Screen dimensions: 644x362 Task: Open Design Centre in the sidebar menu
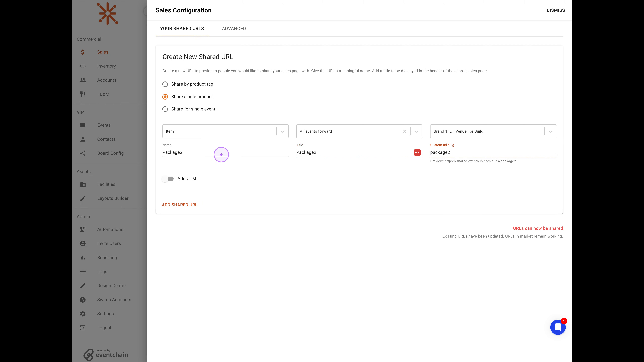(111, 286)
